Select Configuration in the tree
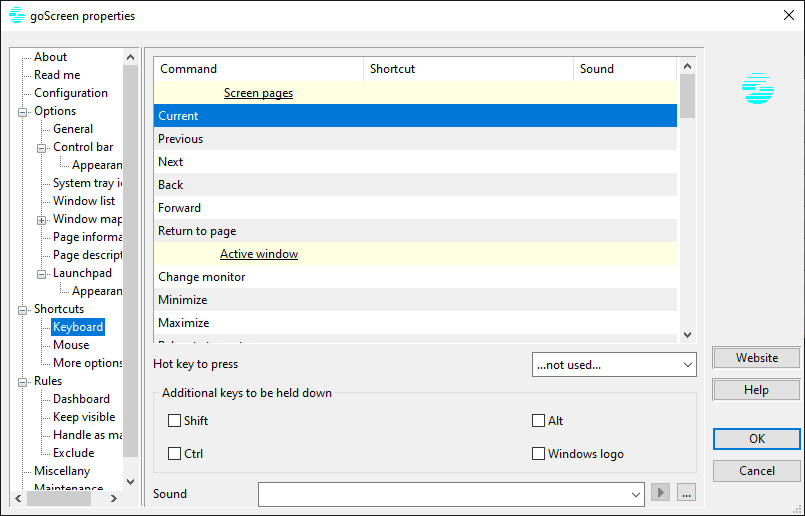 [x=71, y=93]
